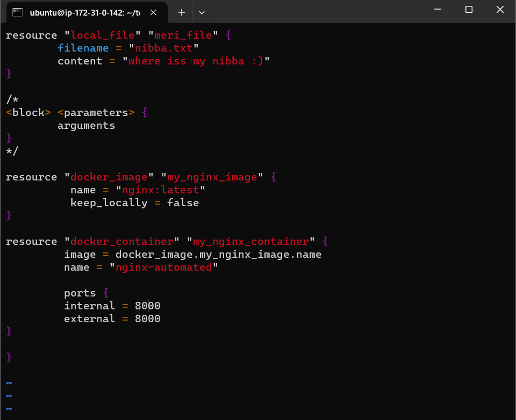Expand the new tab profile dropdown
Image resolution: width=516 pixels, height=420 pixels.
202,12
